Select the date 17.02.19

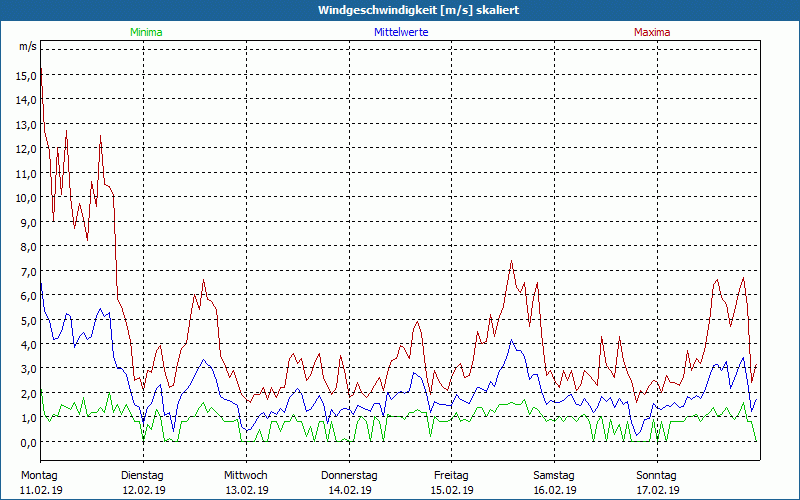coord(657,490)
